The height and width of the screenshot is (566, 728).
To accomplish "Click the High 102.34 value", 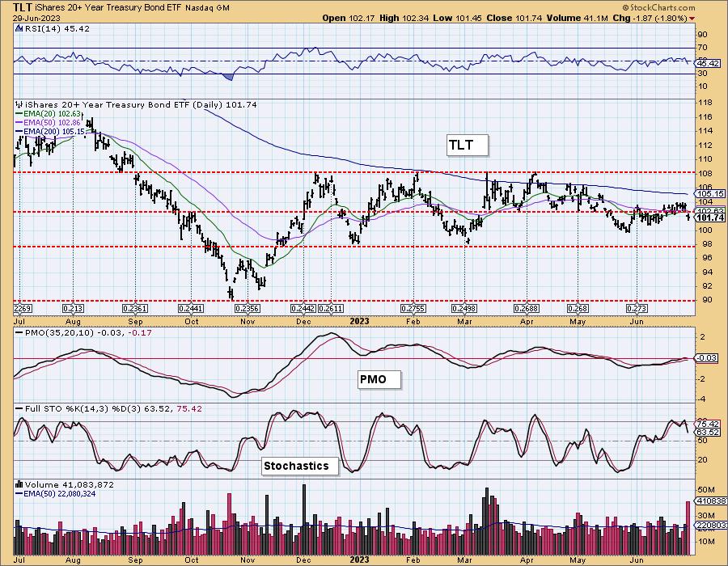I will point(404,18).
